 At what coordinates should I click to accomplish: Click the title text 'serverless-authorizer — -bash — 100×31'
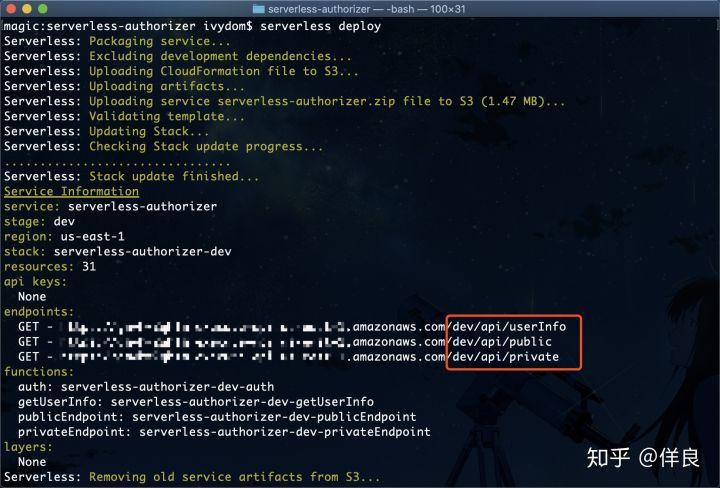(366, 9)
